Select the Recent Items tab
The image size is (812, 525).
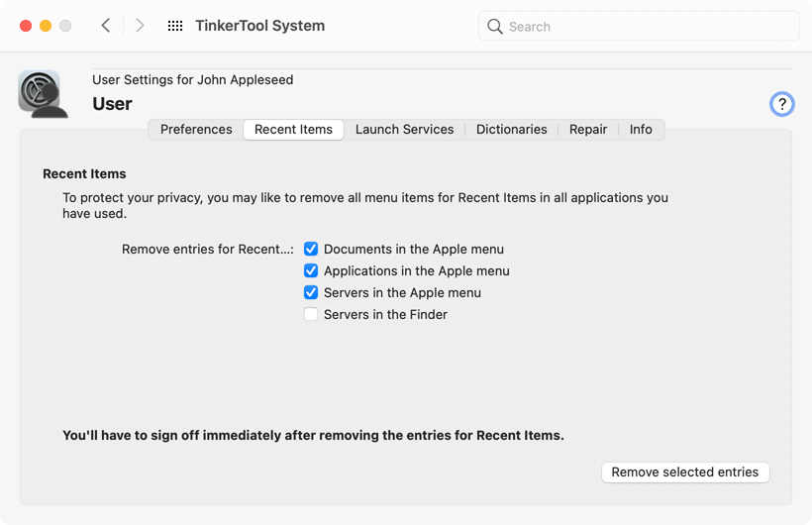(x=294, y=130)
